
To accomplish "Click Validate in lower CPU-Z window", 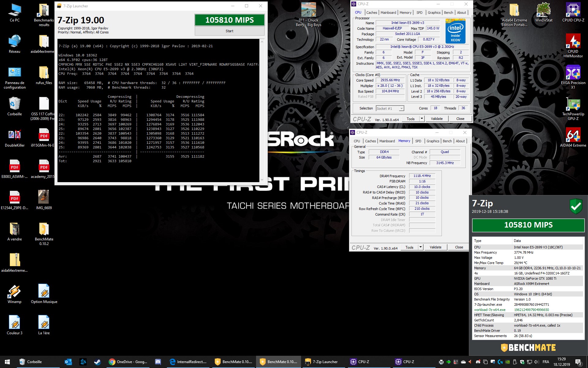I will coord(435,247).
